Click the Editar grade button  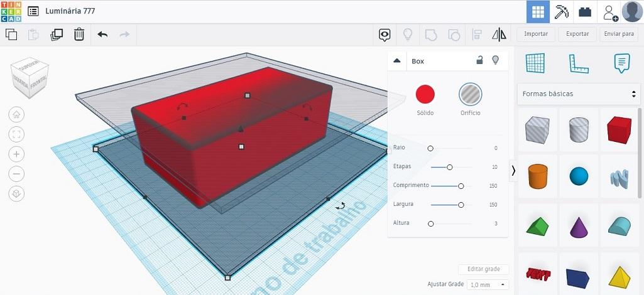click(x=483, y=269)
